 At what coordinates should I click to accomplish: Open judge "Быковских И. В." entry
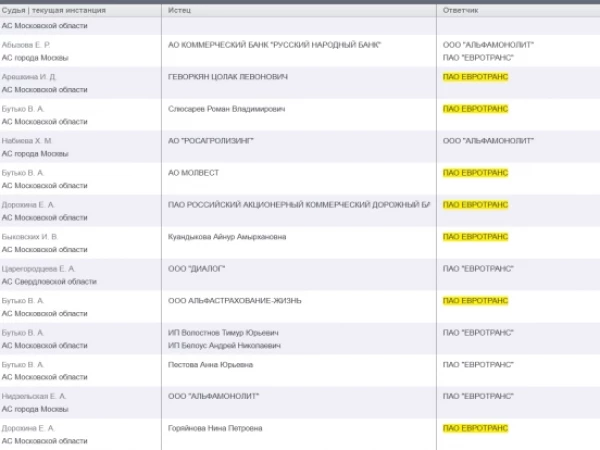pos(29,237)
